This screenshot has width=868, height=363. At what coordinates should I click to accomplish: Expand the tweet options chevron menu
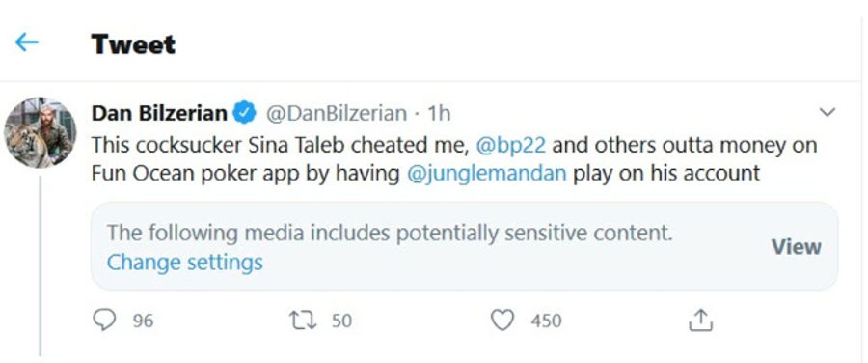point(827,113)
